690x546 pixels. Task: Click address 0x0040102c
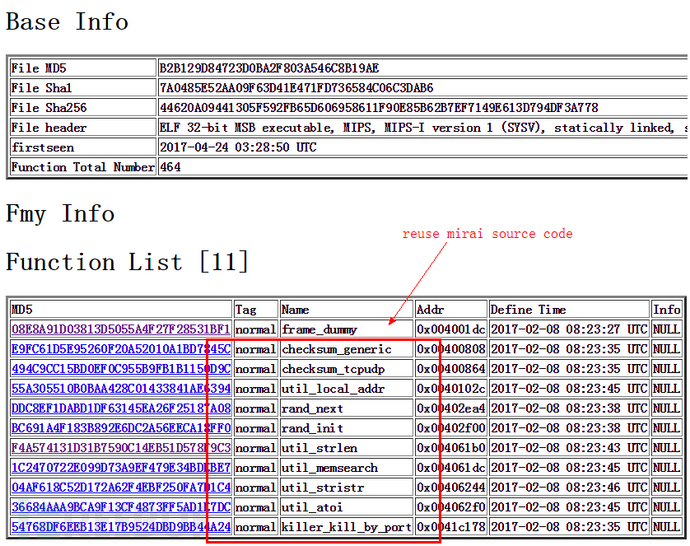[x=451, y=388]
